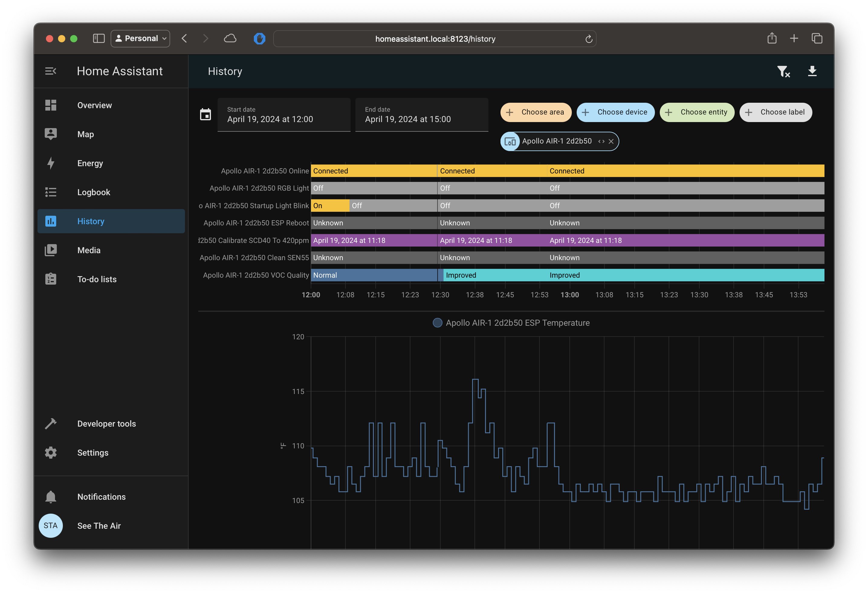Go to Energy in the sidebar
The image size is (868, 594).
90,163
